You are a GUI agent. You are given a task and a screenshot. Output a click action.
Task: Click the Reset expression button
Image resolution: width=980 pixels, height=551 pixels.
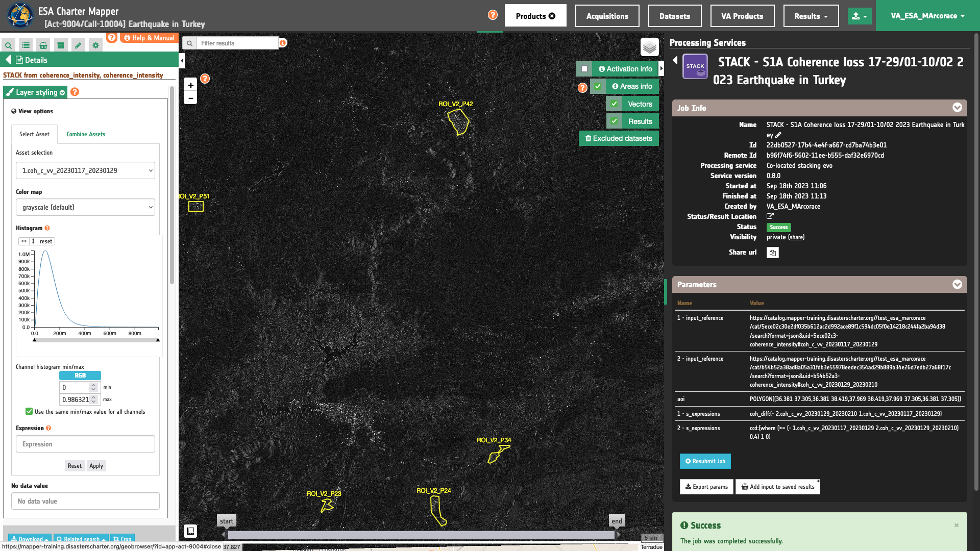coord(75,465)
